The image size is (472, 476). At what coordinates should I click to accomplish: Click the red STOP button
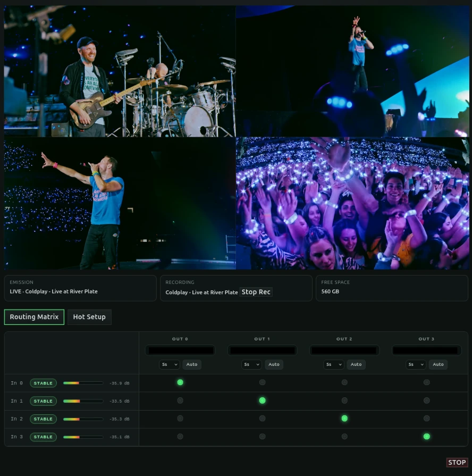click(457, 462)
